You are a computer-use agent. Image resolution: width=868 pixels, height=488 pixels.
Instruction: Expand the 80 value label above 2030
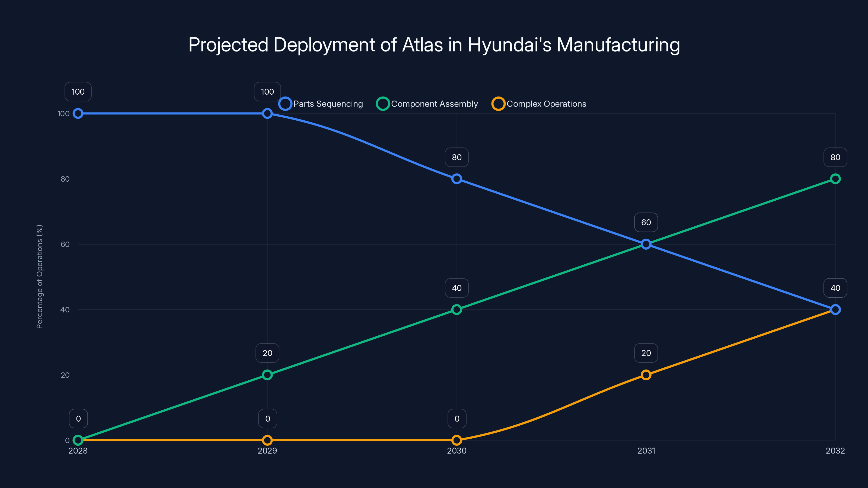pyautogui.click(x=457, y=157)
